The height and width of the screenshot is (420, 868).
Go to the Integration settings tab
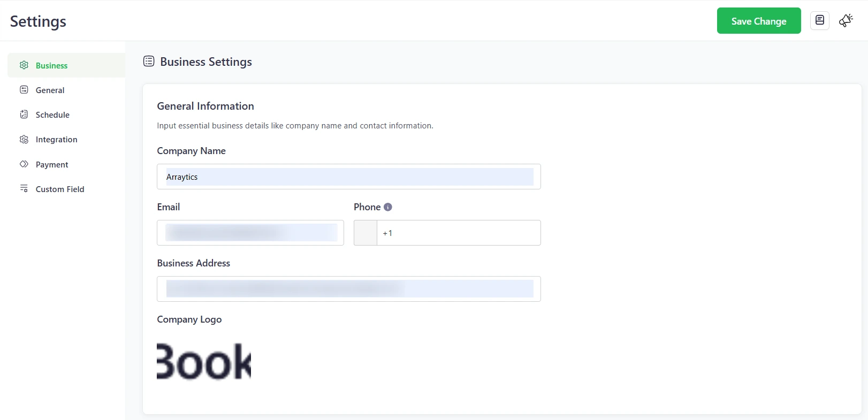(56, 140)
